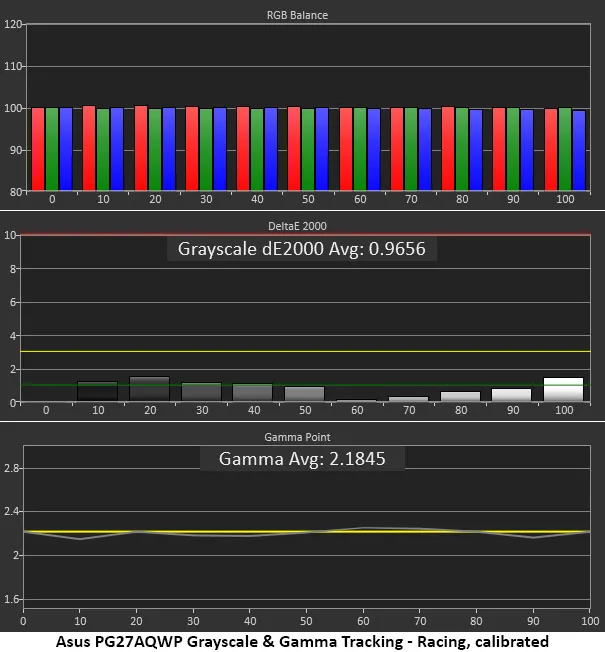Viewport: 605px width, 652px height.
Task: Select the DeltaE bar at 90
Action: [x=511, y=395]
